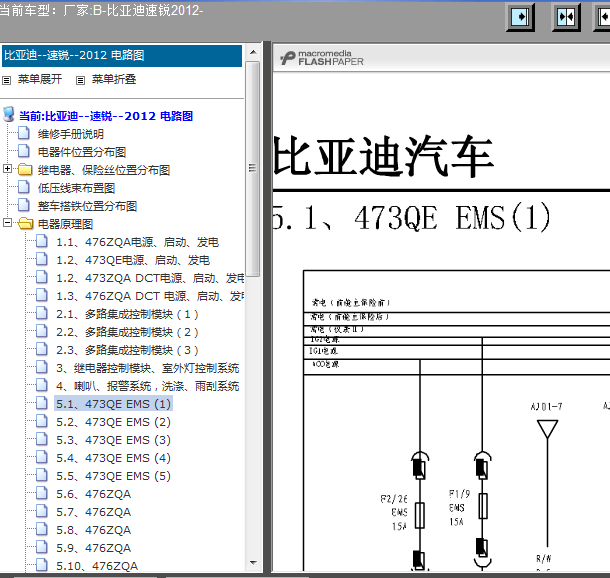This screenshot has height=578, width=610.
Task: Open 5.3、473QE EMS (3)
Action: 113,440
